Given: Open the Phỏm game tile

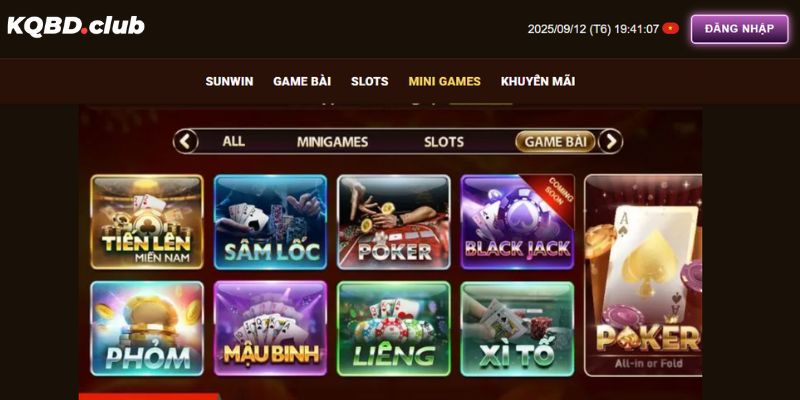Looking at the screenshot, I should coord(147,329).
